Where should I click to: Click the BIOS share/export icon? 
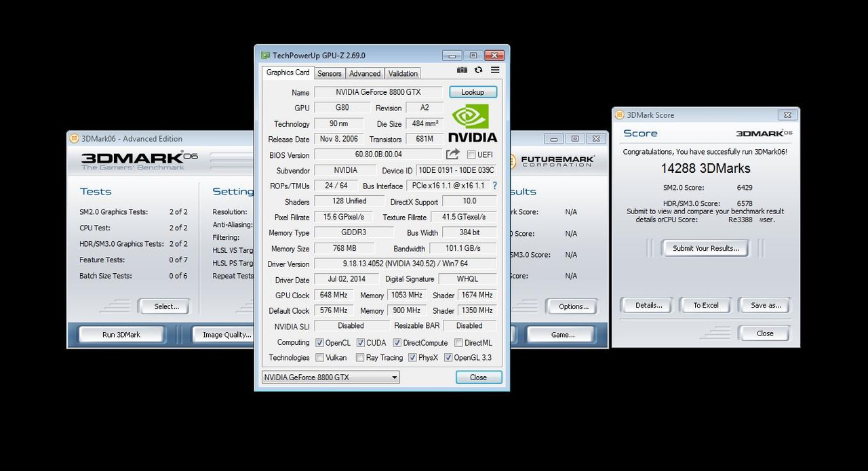(452, 155)
